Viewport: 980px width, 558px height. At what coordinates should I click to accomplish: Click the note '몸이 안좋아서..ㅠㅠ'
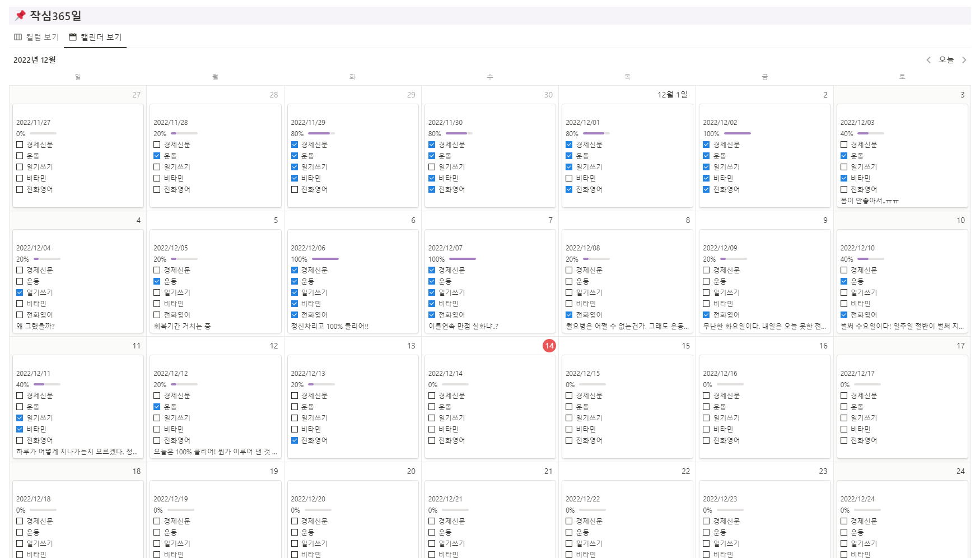point(870,201)
